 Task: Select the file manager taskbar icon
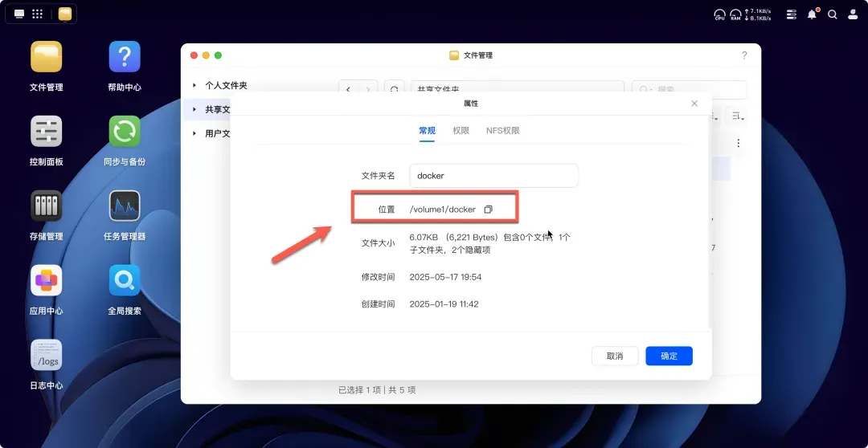click(x=65, y=14)
